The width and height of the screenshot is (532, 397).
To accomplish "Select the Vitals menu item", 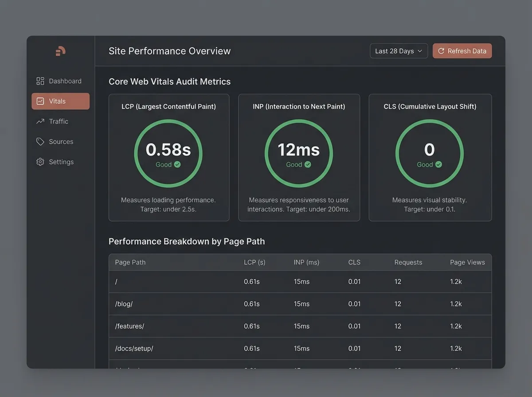I will (60, 101).
